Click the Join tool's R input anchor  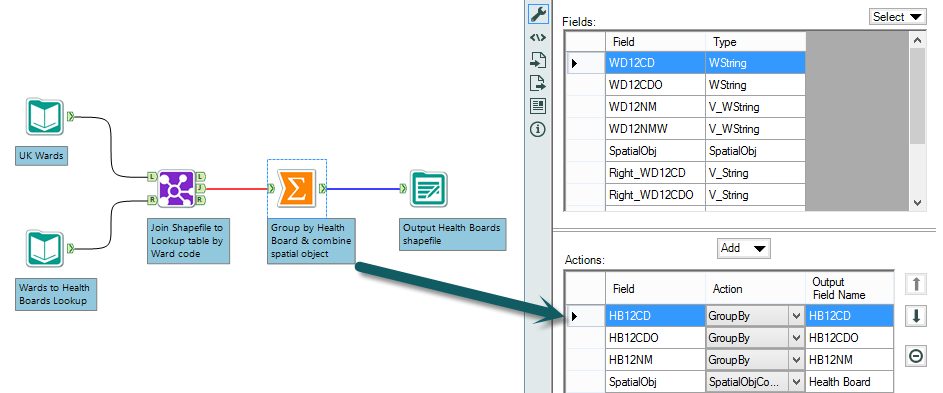pos(151,200)
